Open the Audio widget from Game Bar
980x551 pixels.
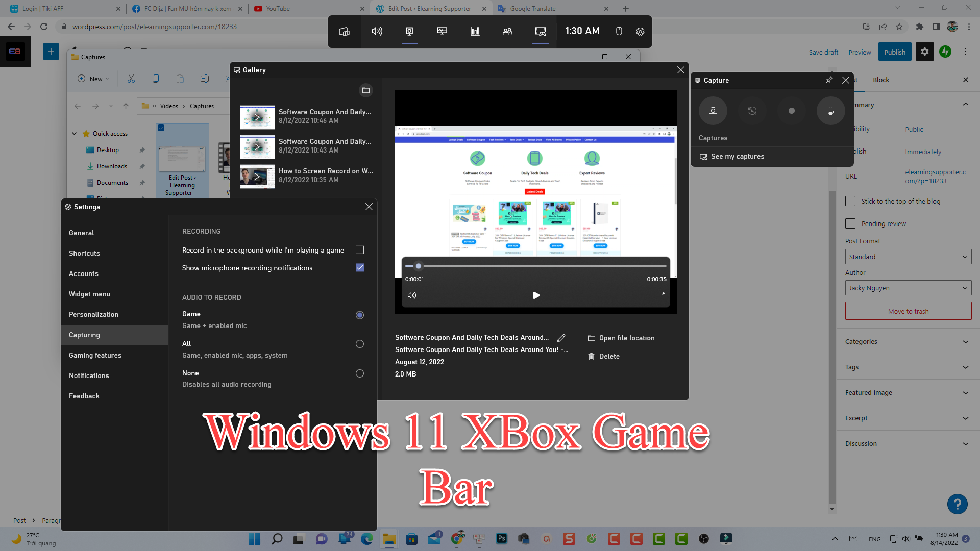[x=377, y=31]
